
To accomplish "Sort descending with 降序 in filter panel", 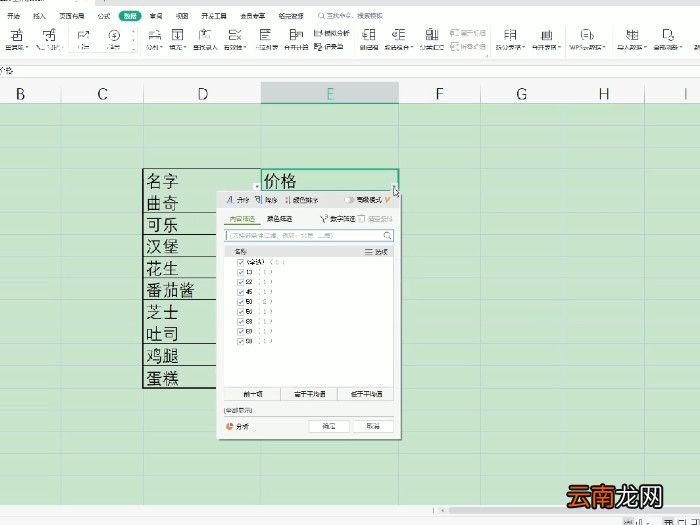I will (267, 200).
